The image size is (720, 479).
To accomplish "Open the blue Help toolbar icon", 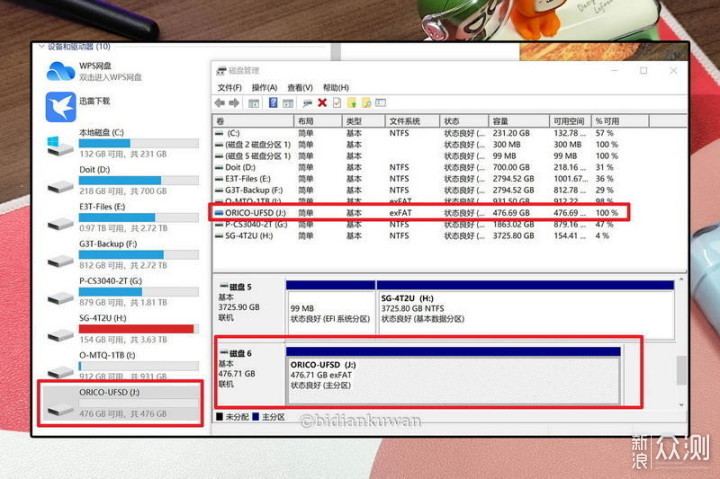I will 273,103.
